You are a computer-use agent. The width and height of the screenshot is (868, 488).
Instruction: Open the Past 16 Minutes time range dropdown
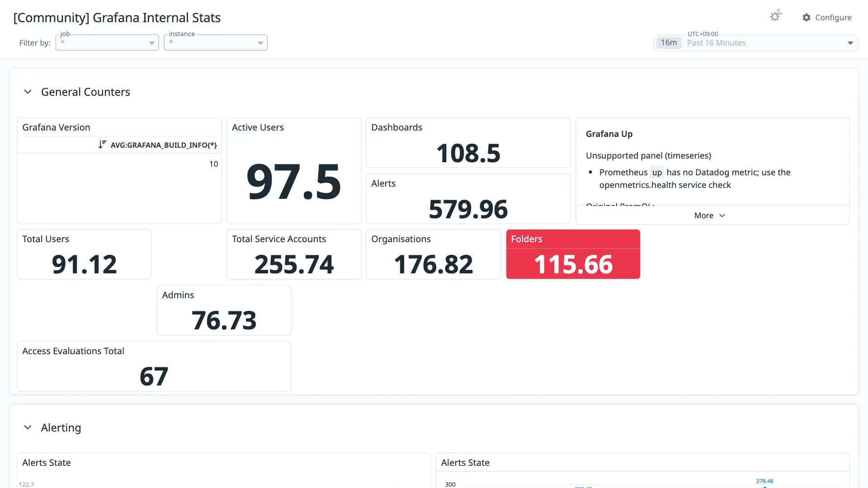point(755,43)
